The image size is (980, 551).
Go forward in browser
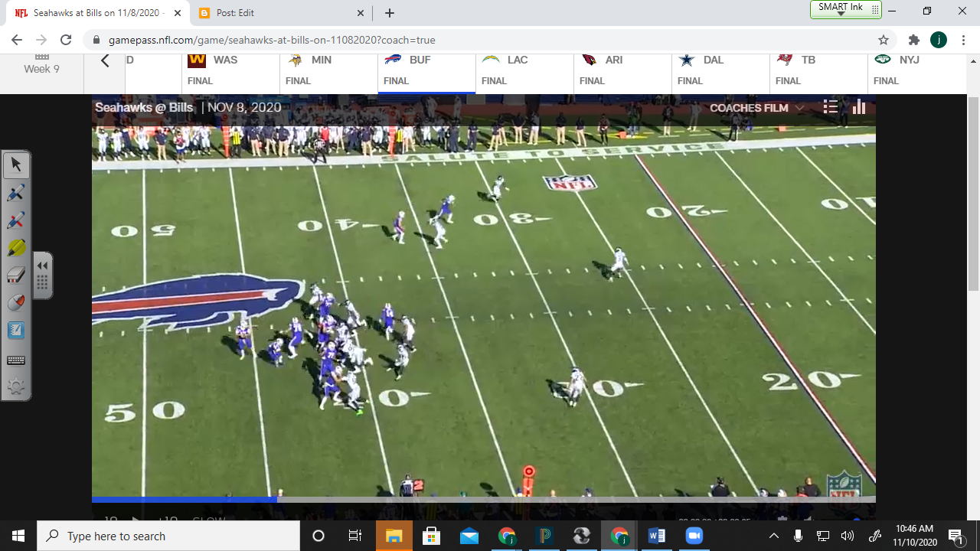pyautogui.click(x=41, y=40)
